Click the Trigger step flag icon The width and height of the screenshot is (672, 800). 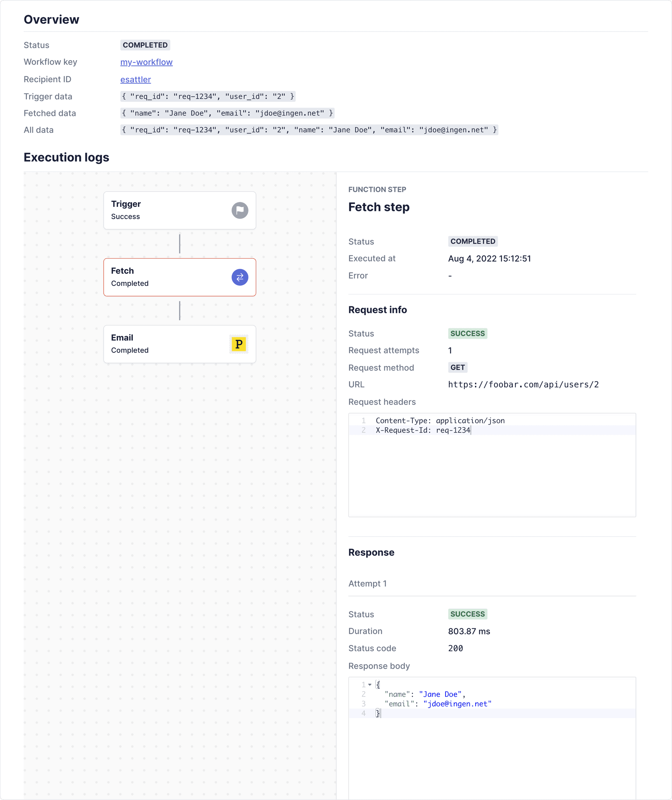click(x=240, y=210)
